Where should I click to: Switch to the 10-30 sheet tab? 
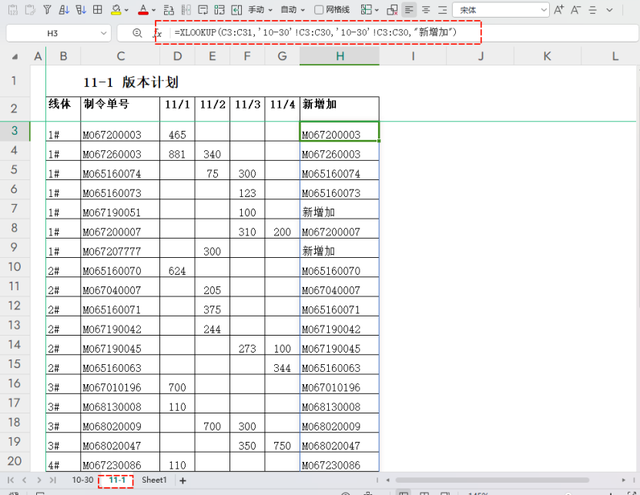coord(83,480)
